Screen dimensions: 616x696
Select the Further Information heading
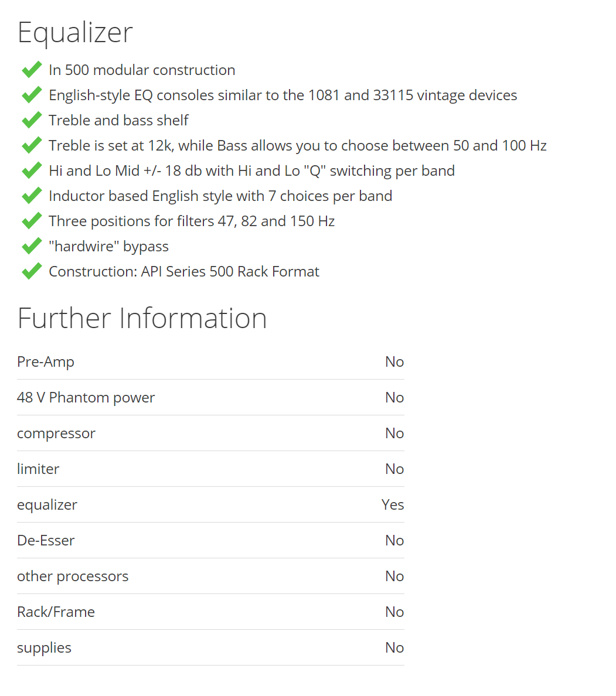coord(142,318)
